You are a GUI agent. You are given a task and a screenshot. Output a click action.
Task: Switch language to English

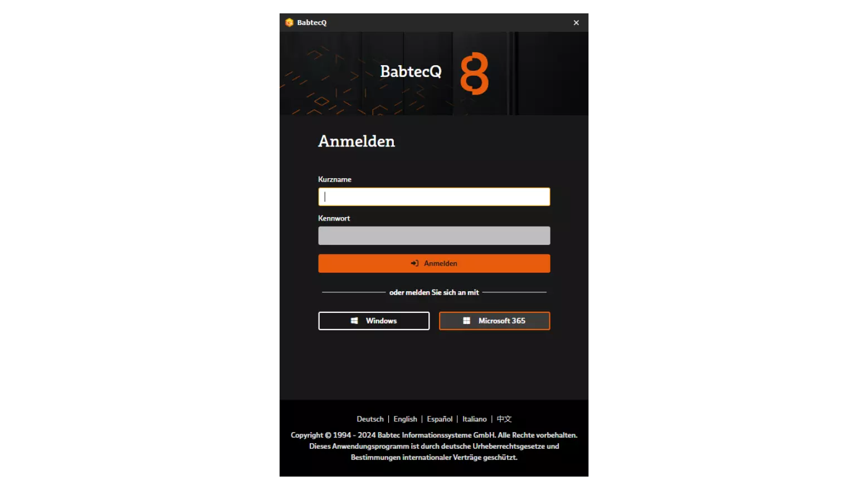tap(405, 419)
